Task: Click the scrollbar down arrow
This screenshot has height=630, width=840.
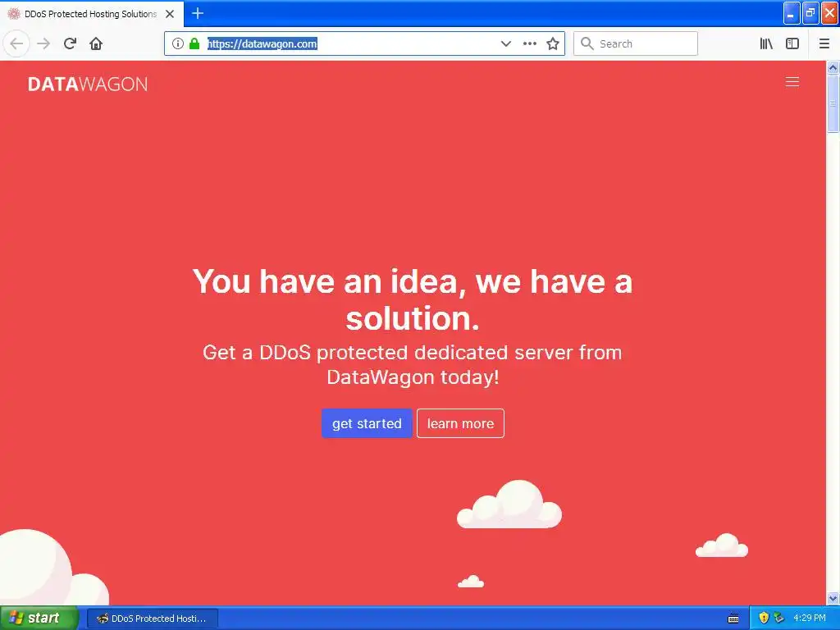Action: (x=833, y=598)
